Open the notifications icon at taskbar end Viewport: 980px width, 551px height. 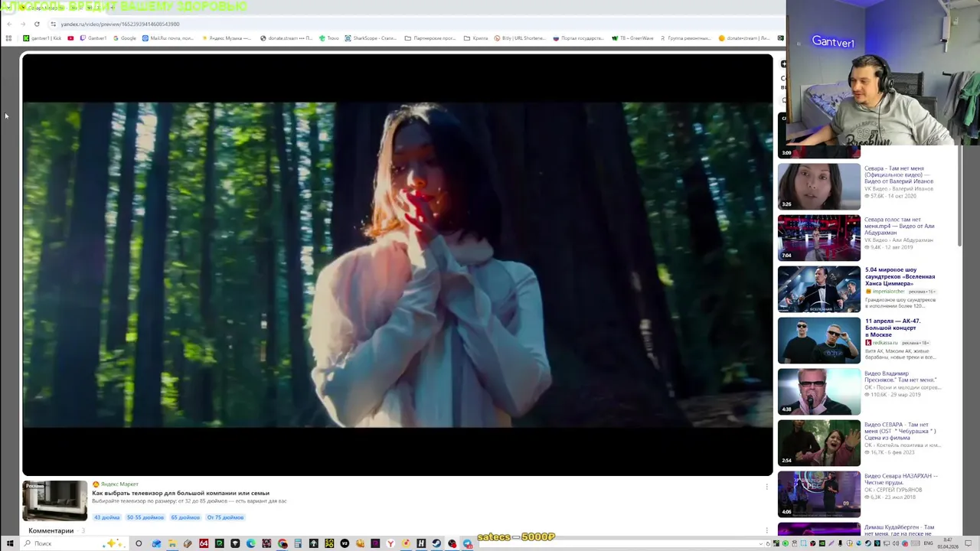970,543
